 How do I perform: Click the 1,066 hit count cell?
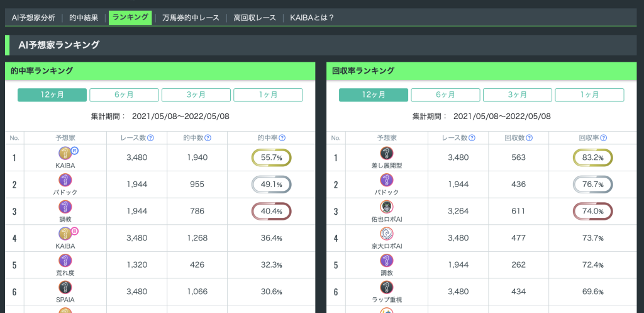coord(196,292)
